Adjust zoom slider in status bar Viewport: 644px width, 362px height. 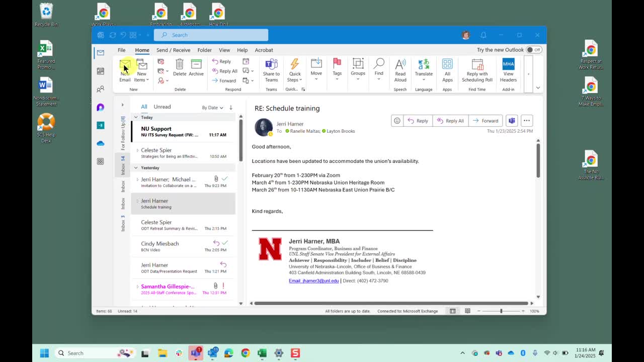[501, 311]
